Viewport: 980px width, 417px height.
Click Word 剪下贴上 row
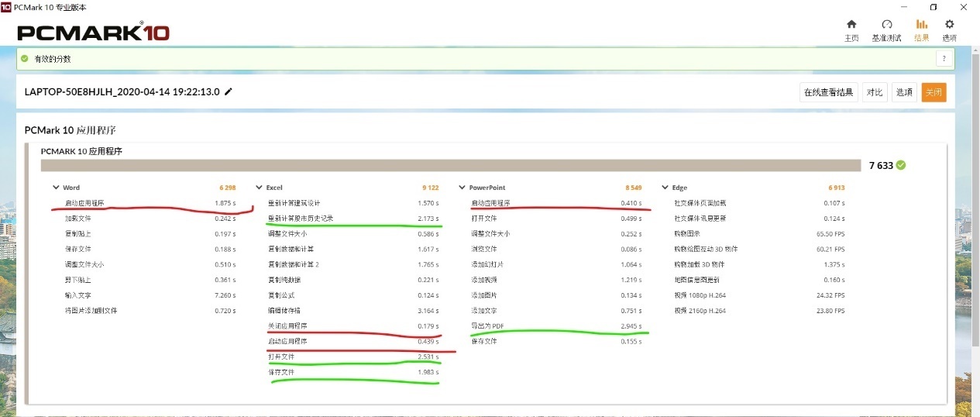point(150,280)
